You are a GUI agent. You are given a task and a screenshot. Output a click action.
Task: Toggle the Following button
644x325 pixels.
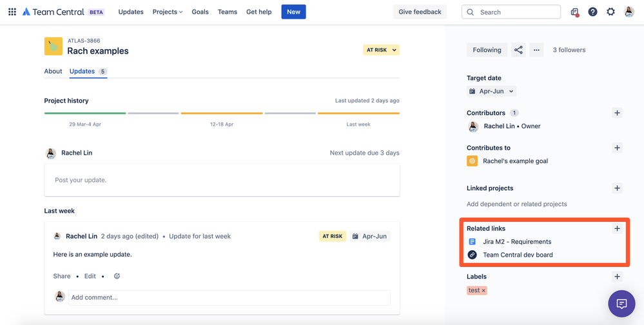click(x=487, y=50)
